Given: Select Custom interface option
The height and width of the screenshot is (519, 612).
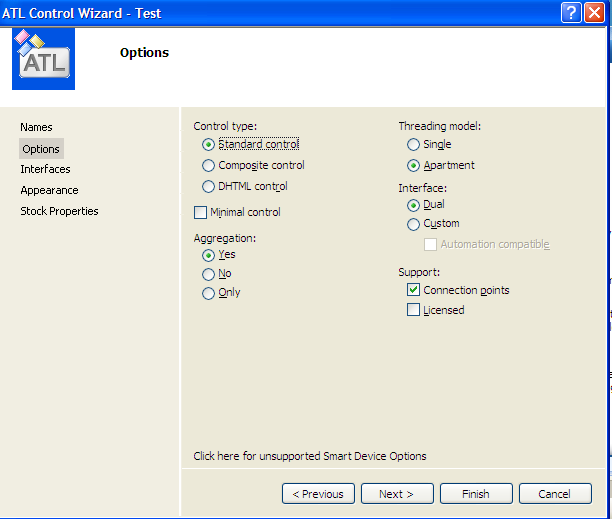Looking at the screenshot, I should point(413,224).
